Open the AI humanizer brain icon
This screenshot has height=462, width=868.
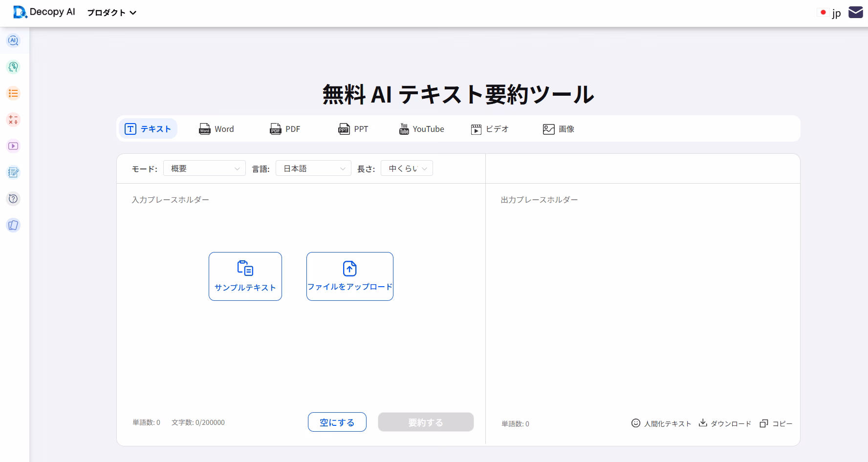pos(13,67)
